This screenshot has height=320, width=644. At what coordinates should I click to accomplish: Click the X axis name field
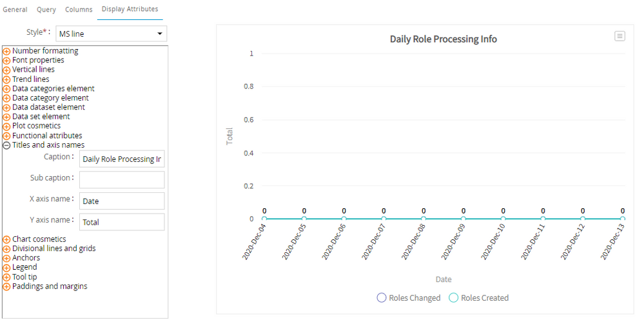122,201
